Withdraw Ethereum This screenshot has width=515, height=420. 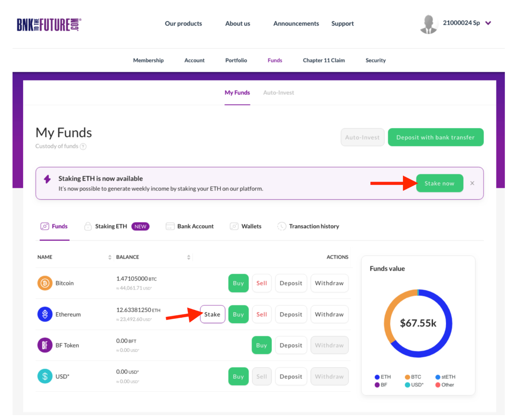(329, 314)
